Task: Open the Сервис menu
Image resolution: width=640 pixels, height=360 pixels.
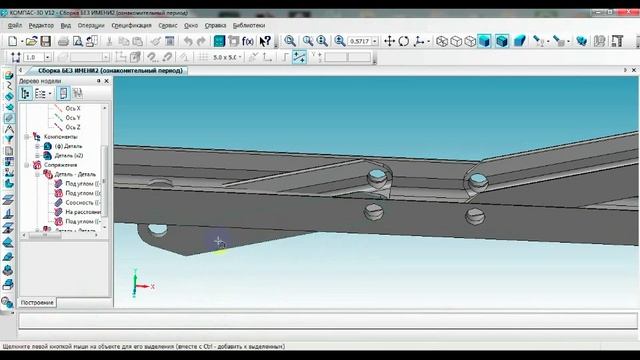Action: pyautogui.click(x=167, y=25)
